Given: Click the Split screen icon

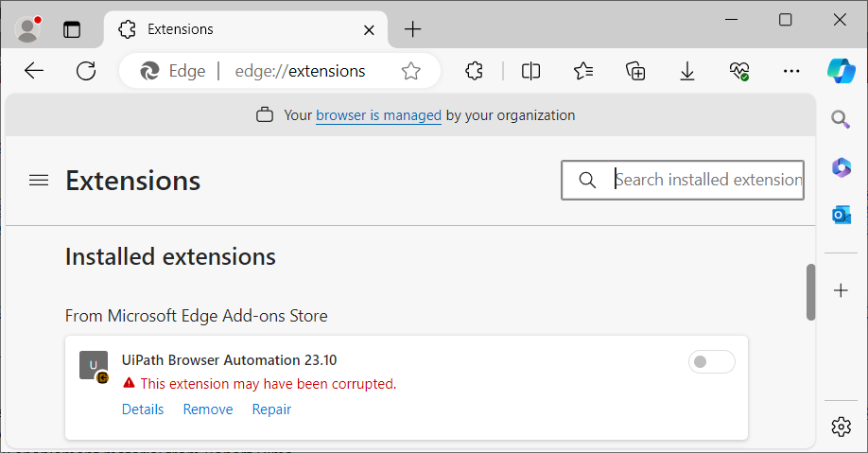Looking at the screenshot, I should click(x=531, y=71).
